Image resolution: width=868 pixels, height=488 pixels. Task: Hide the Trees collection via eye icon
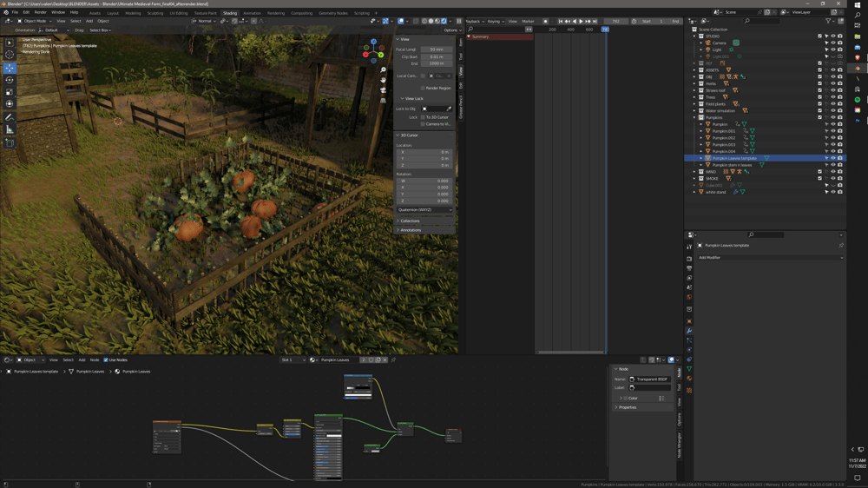coord(833,97)
